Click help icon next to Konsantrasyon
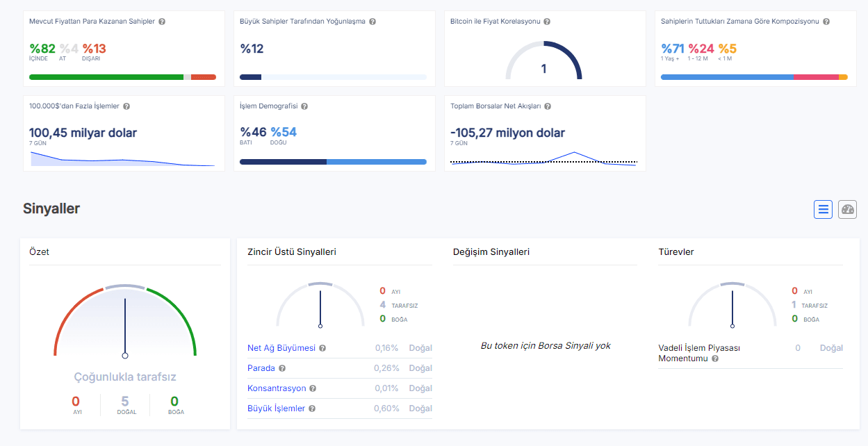Screen dimensions: 868x446 coord(313,388)
